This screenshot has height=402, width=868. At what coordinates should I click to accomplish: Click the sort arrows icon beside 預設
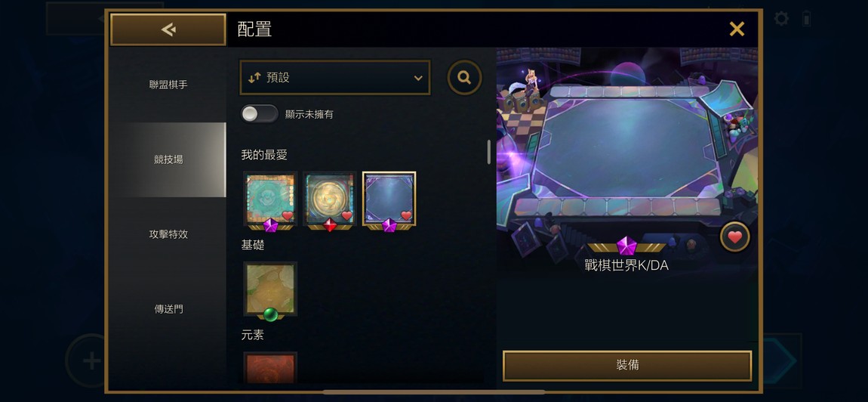pos(254,78)
